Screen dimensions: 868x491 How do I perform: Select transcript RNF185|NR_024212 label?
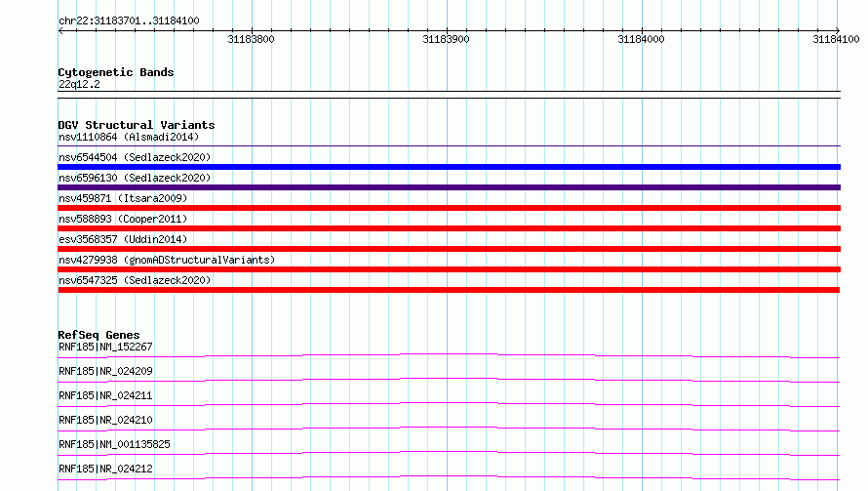[x=105, y=469]
